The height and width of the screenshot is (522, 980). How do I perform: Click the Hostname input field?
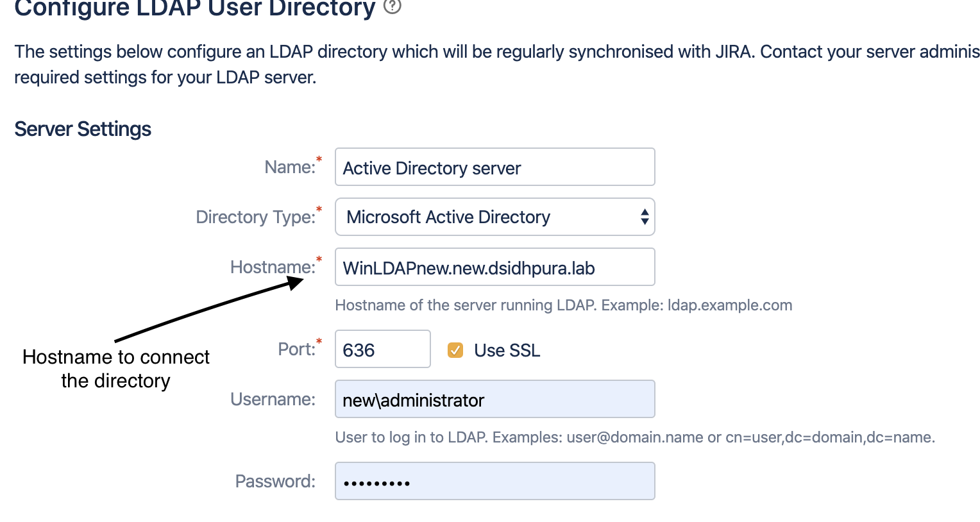point(494,267)
